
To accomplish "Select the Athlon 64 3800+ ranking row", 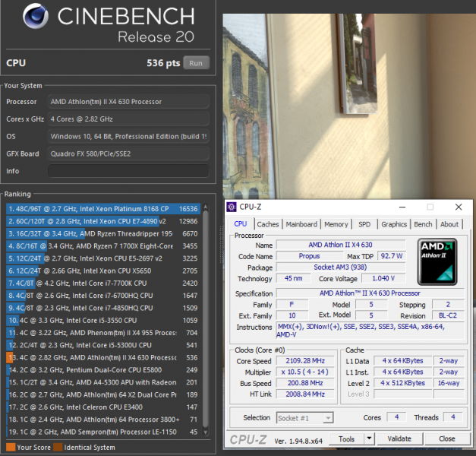I will pos(103,420).
